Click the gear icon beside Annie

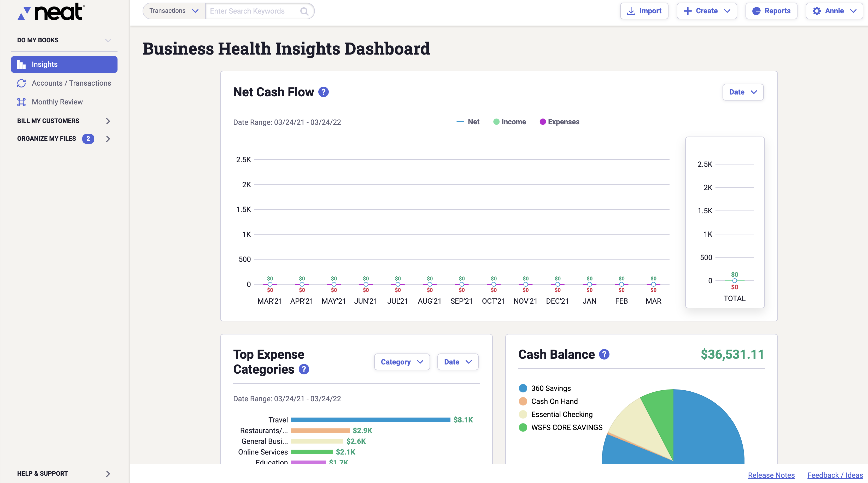(817, 11)
